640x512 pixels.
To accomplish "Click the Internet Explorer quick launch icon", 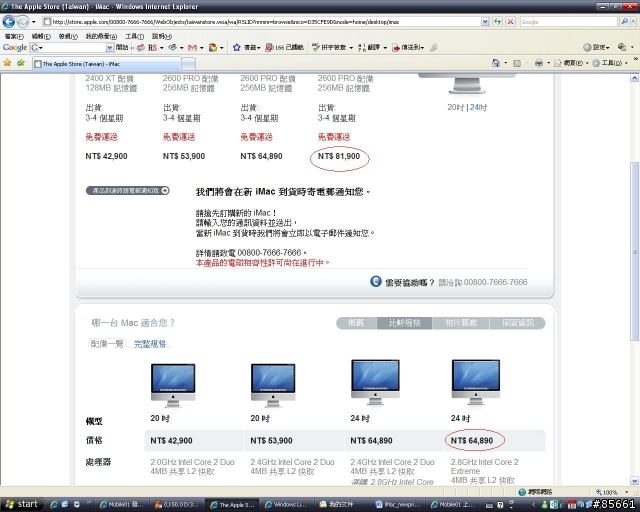I will [53, 505].
